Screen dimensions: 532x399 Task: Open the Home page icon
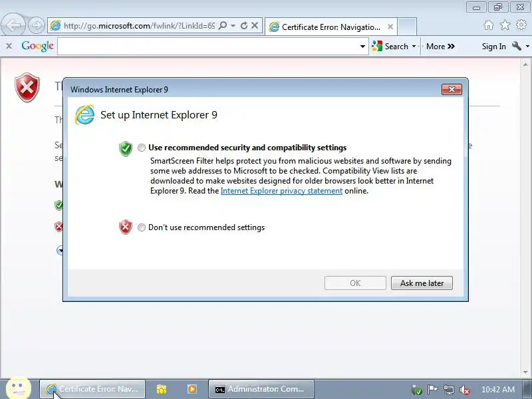pos(489,25)
